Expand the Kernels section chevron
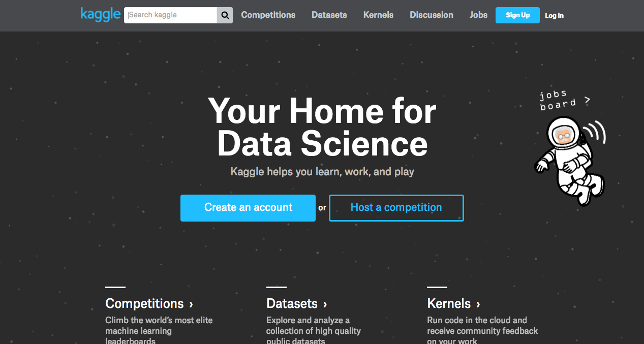Image resolution: width=644 pixels, height=344 pixels. (x=478, y=303)
